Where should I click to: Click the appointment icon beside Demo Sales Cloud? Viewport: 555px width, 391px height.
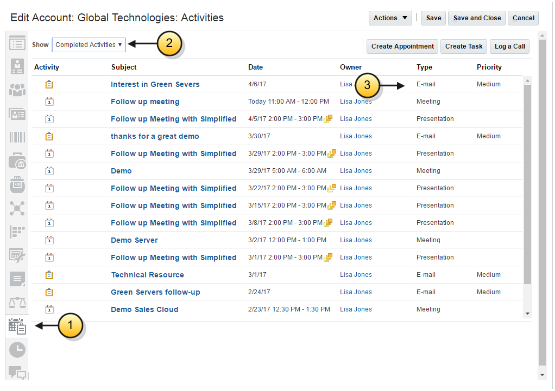point(49,310)
